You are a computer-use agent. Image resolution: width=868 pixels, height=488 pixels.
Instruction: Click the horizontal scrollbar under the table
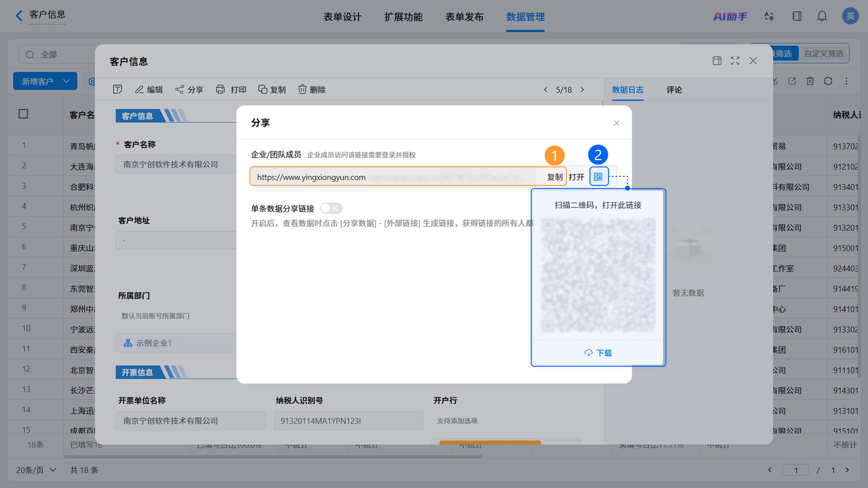(273, 457)
